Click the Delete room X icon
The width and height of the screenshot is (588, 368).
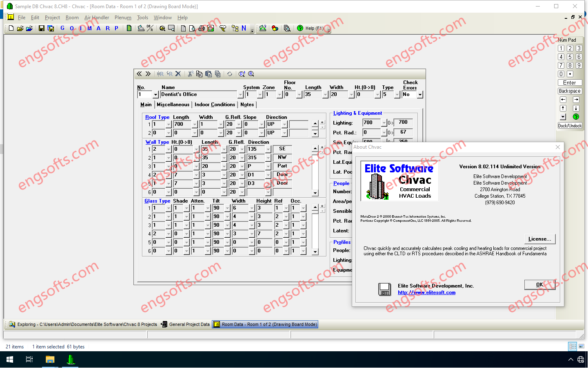point(178,74)
